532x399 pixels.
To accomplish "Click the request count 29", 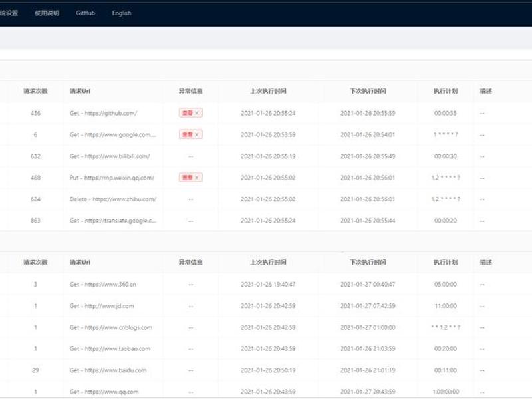I will [35, 370].
